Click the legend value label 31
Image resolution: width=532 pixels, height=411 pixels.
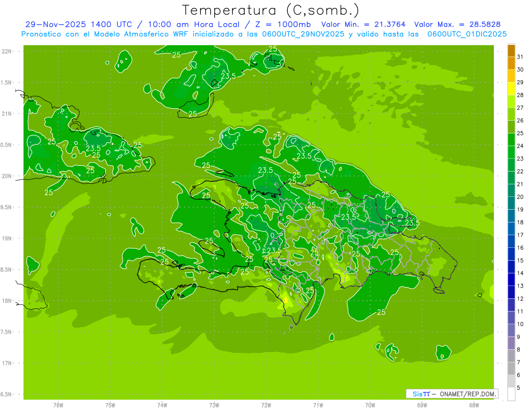520,56
